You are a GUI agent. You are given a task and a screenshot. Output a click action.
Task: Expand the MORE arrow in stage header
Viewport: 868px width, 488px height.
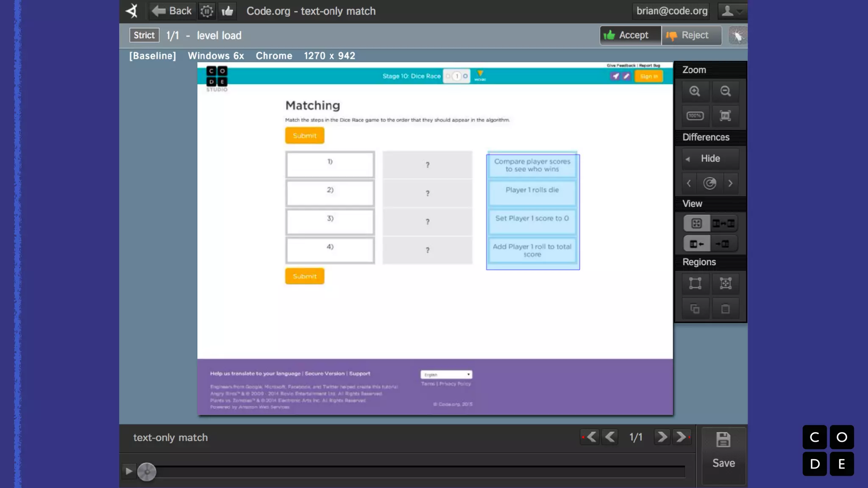click(x=480, y=75)
